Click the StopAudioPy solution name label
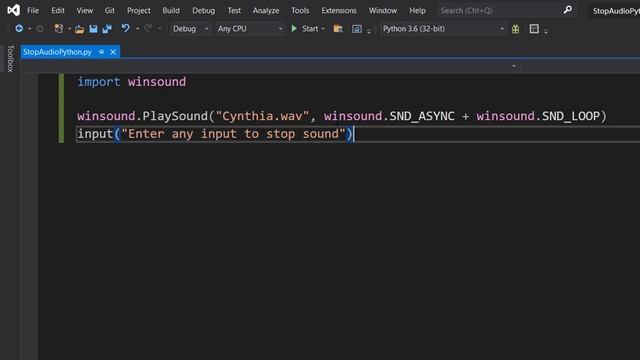 [x=616, y=11]
